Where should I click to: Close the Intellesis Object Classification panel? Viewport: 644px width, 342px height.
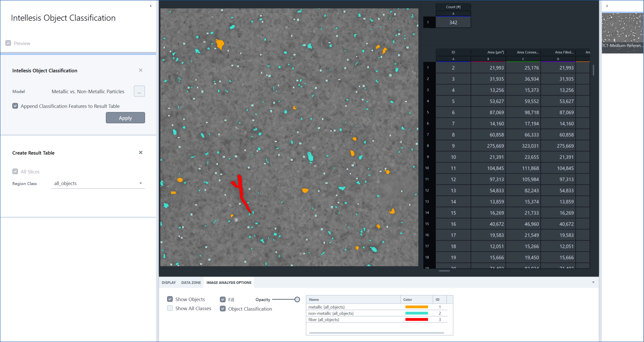[141, 70]
